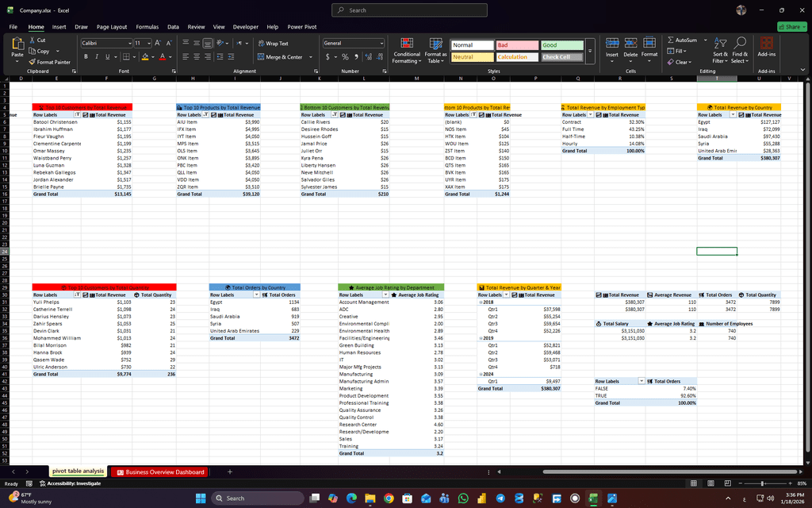Open Row Labels filter in Total Orders by Country

tap(255, 294)
